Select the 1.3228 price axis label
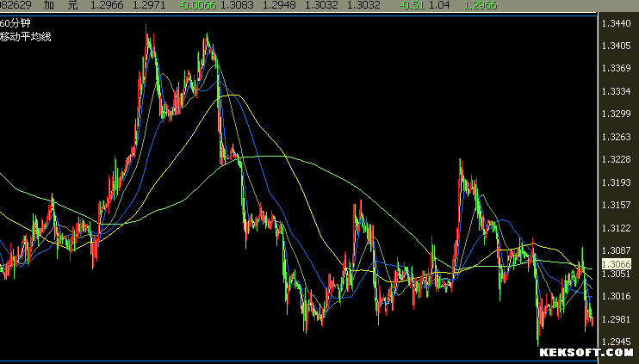 coord(617,159)
